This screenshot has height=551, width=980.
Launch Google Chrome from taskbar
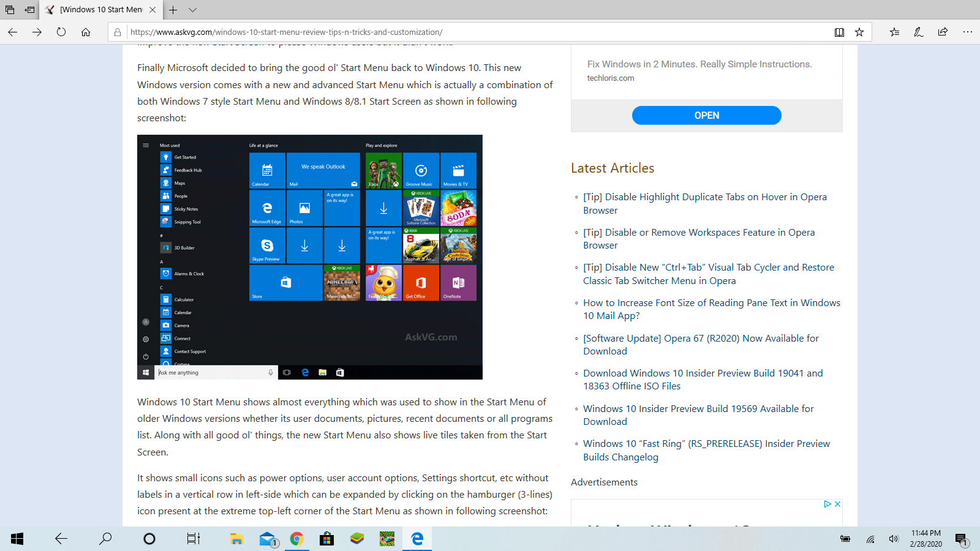[297, 539]
